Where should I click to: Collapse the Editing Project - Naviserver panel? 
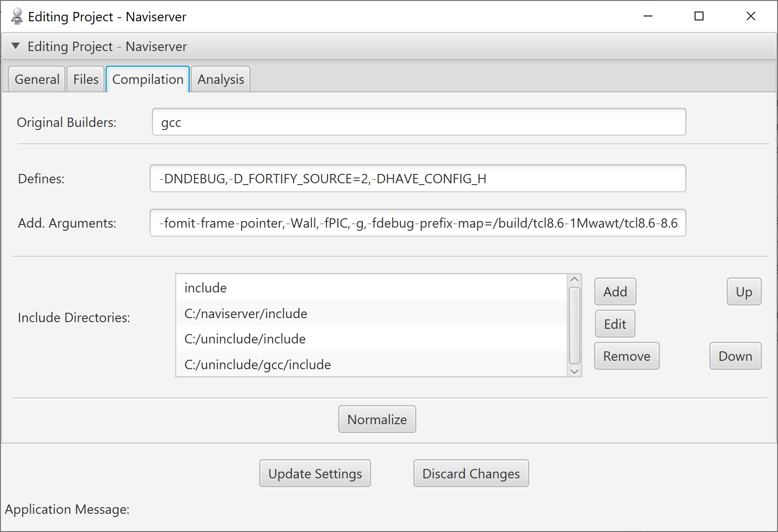16,46
